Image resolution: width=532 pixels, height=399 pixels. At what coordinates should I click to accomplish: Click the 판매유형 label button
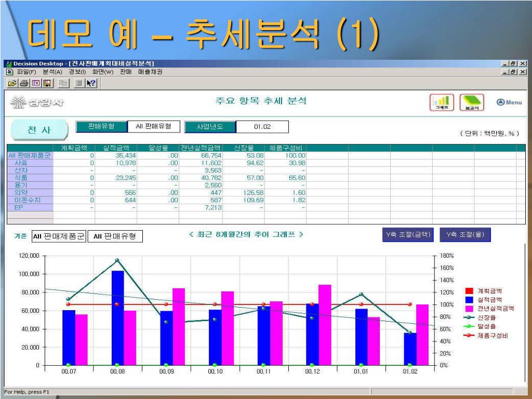tap(101, 127)
